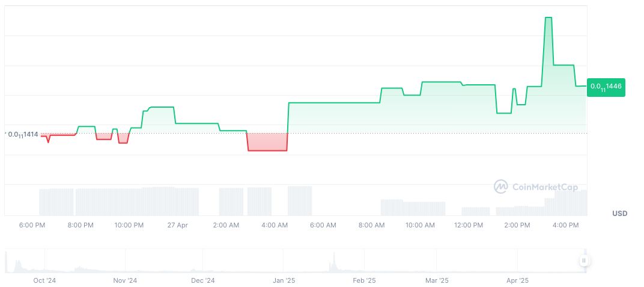Select the 4:00 PM time label
The width and height of the screenshot is (644, 287).
tap(565, 225)
